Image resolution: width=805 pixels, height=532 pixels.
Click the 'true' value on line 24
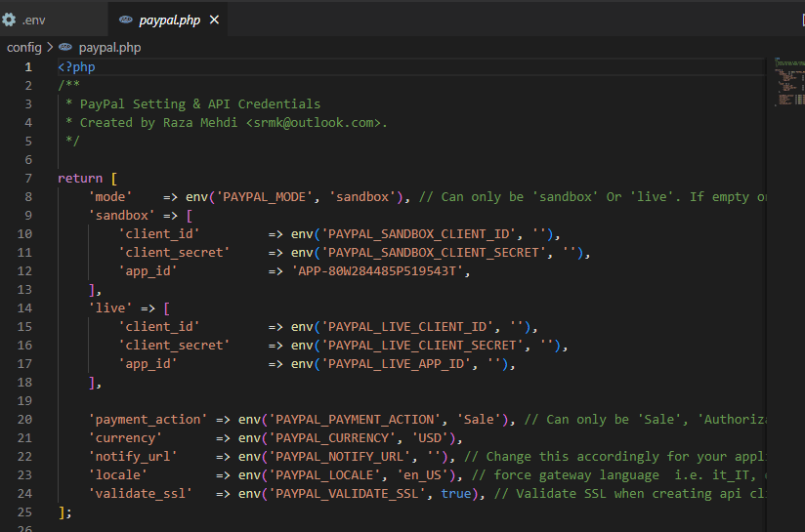456,494
